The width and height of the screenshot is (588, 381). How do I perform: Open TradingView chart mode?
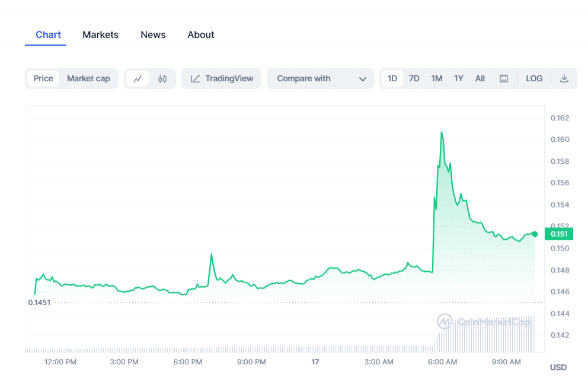(222, 78)
